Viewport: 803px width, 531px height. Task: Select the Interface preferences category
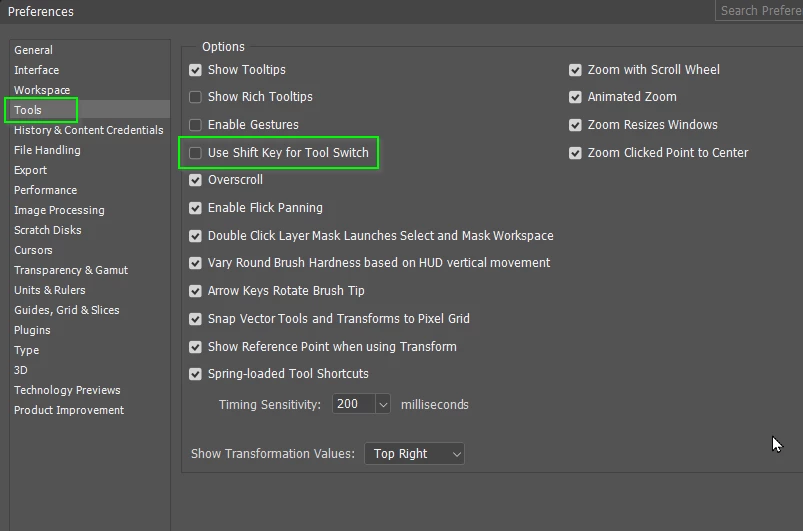point(36,70)
